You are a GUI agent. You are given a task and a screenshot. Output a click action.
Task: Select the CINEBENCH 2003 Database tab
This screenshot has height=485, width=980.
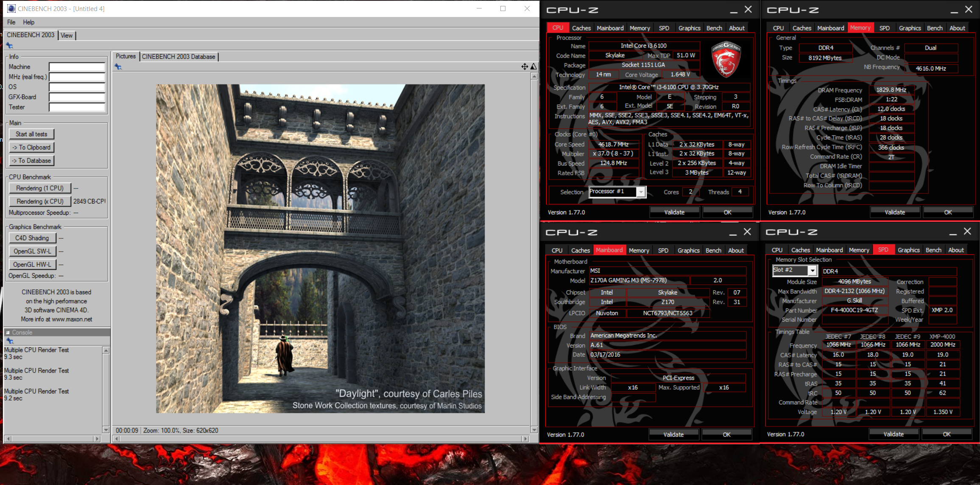point(179,56)
